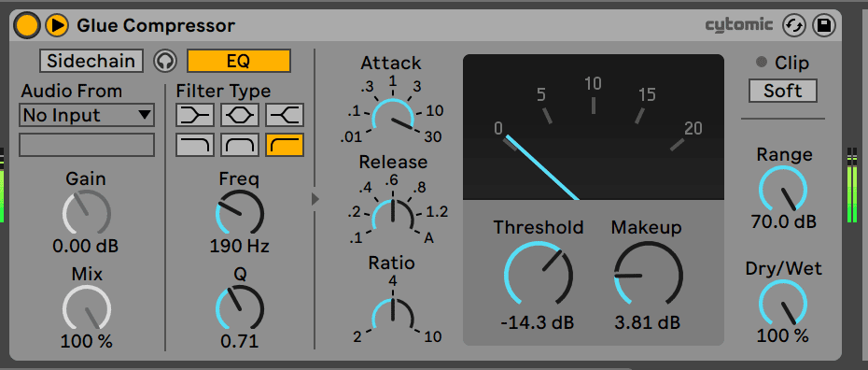Click the yellow unfold device arrow button
Viewport: 868px width, 370px height.
click(56, 25)
